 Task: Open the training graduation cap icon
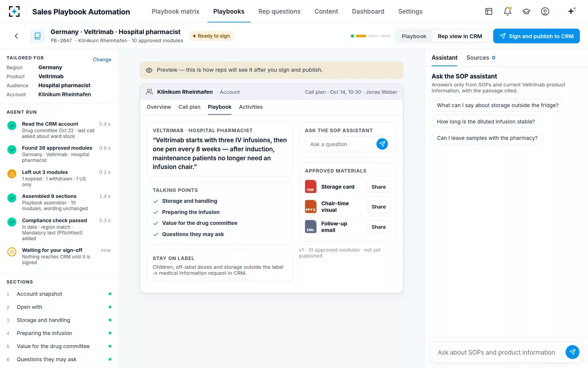[x=526, y=11]
